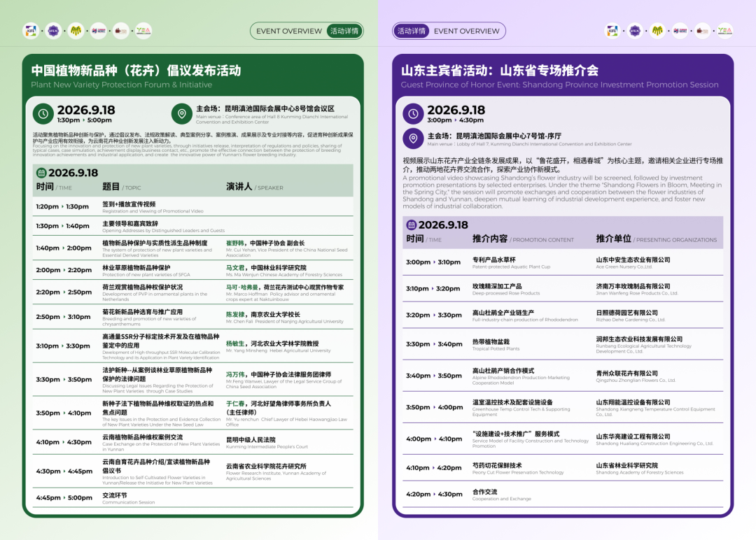Click speaker name 陈发棣

pos(235,315)
